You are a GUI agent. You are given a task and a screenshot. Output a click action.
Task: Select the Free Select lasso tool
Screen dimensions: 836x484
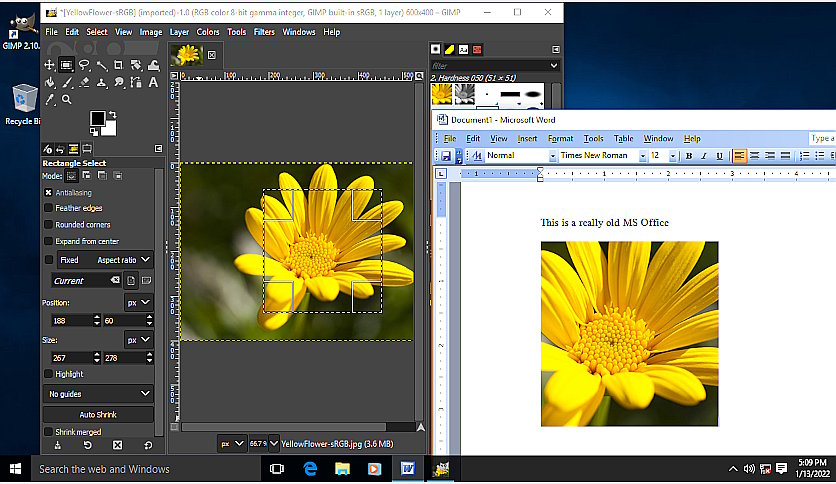click(84, 65)
